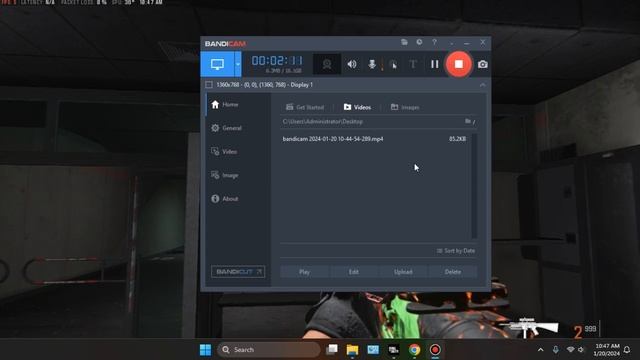Click the display rectangle icon beside resolution
Image resolution: width=640 pixels, height=360 pixels.
click(x=209, y=84)
